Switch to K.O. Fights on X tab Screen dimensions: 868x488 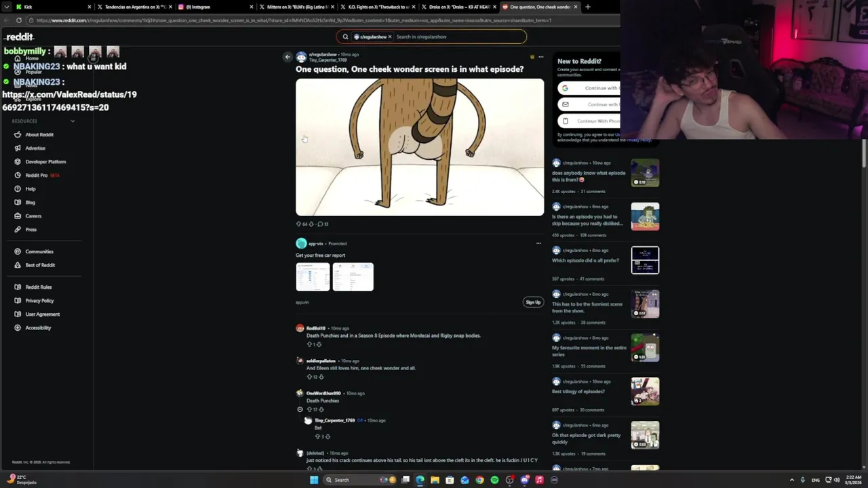(x=378, y=7)
